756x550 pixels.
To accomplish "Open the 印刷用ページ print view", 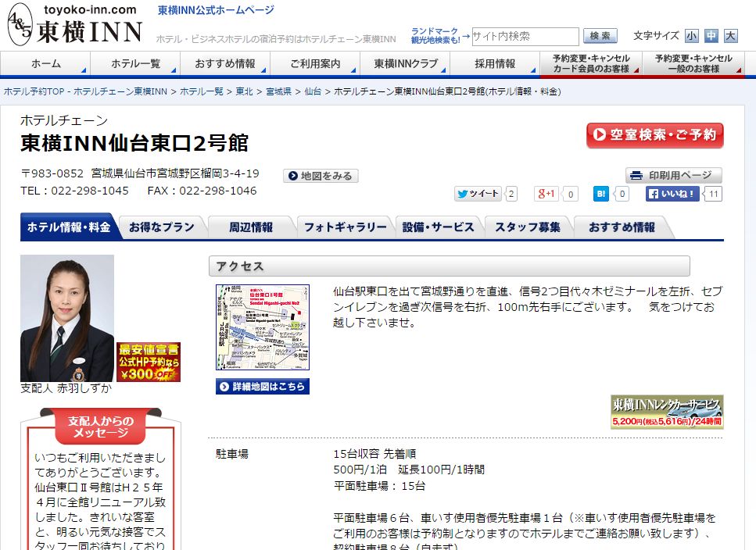I will tap(674, 175).
